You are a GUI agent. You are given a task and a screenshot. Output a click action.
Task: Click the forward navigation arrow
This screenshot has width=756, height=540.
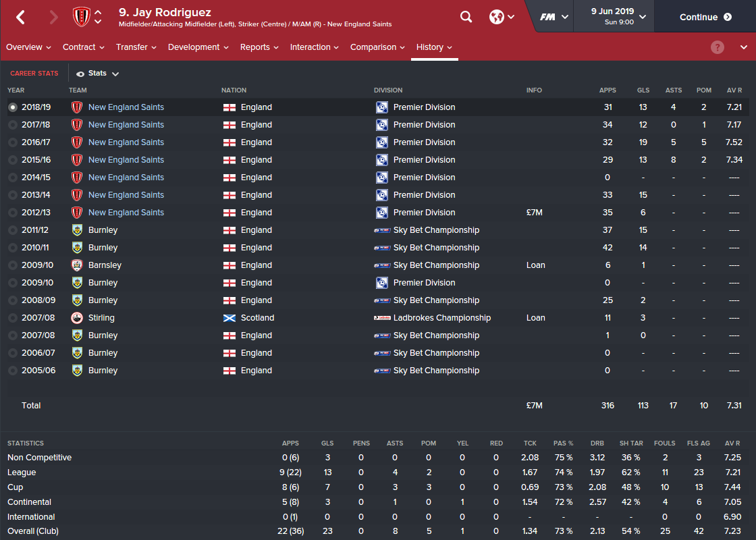pyautogui.click(x=54, y=18)
